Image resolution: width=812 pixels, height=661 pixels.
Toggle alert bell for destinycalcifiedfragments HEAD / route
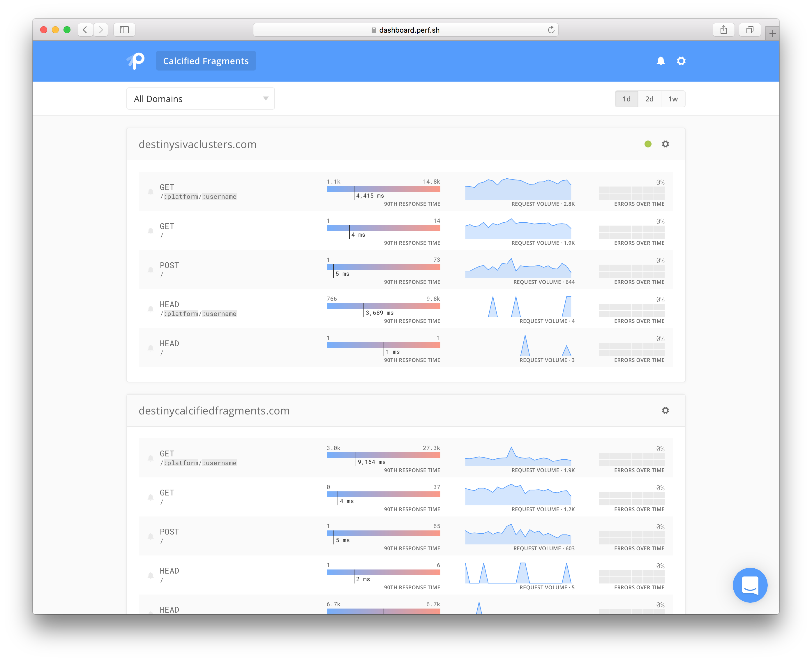(x=151, y=575)
